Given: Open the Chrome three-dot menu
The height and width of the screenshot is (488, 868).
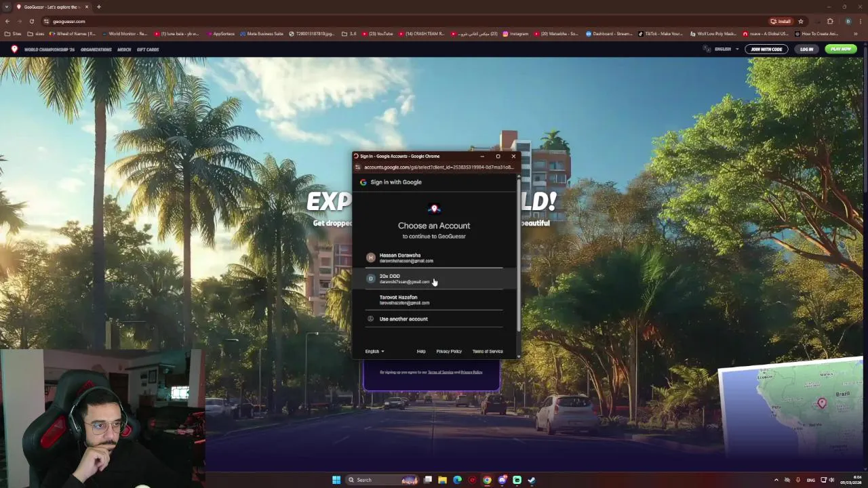Looking at the screenshot, I should [x=860, y=21].
